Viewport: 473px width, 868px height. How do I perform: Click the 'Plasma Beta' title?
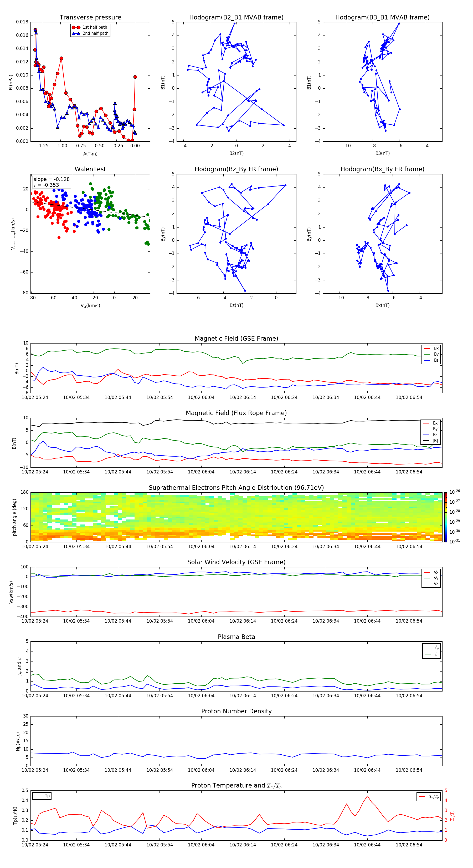pyautogui.click(x=236, y=637)
